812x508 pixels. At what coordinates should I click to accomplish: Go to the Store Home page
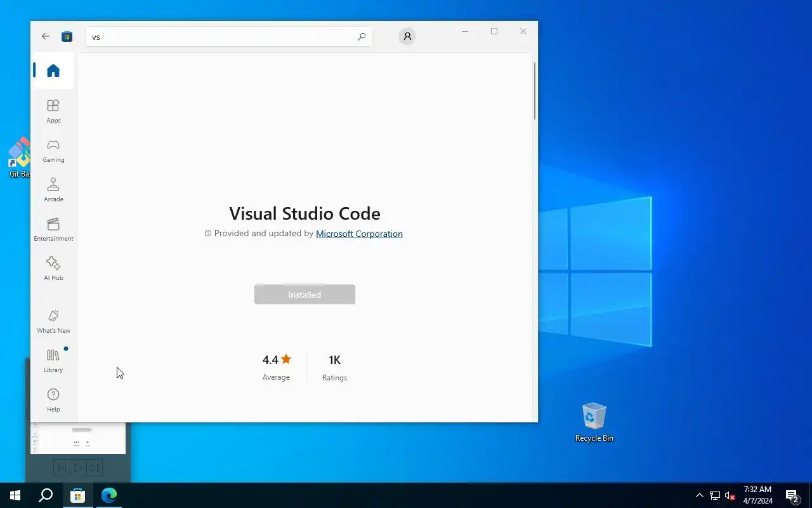tap(53, 70)
